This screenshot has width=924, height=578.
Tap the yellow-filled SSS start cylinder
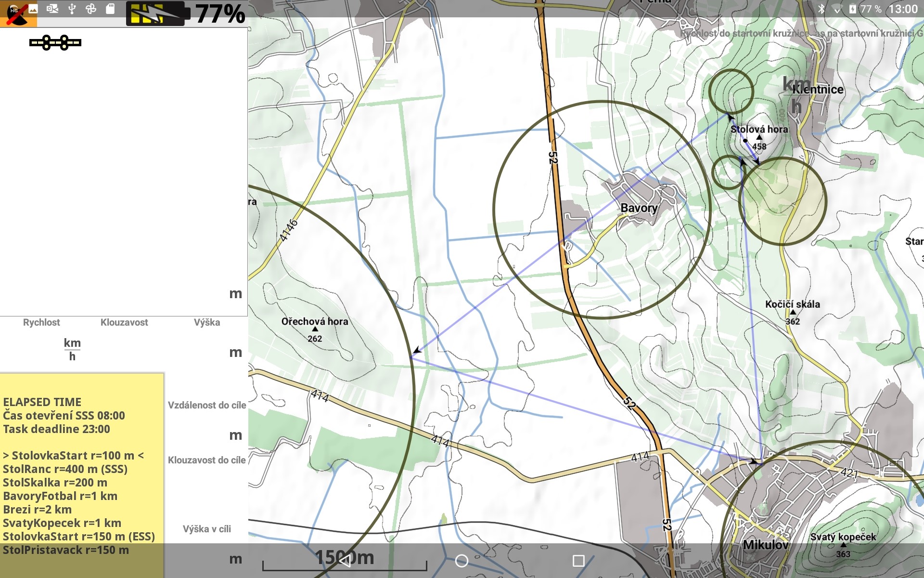[x=783, y=201]
